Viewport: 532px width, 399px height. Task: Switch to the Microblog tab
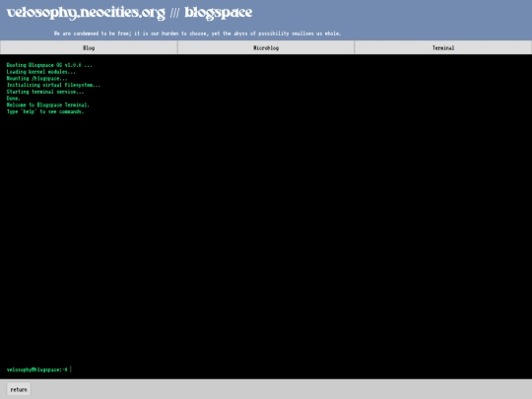(x=266, y=48)
